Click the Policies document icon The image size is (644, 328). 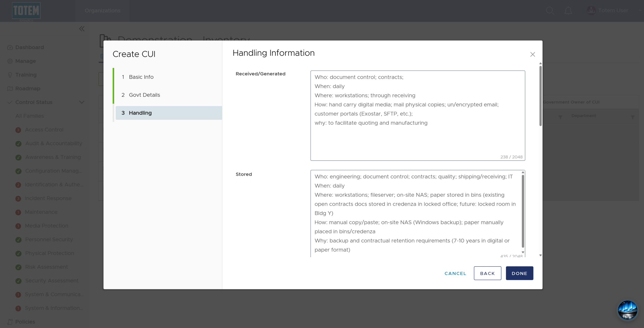(x=10, y=322)
